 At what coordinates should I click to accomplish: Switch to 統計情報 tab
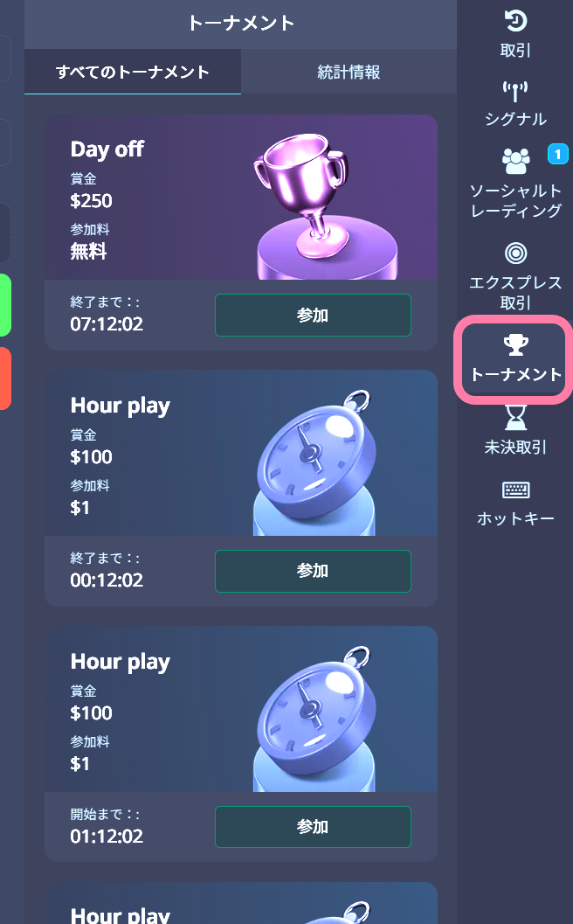(x=349, y=72)
